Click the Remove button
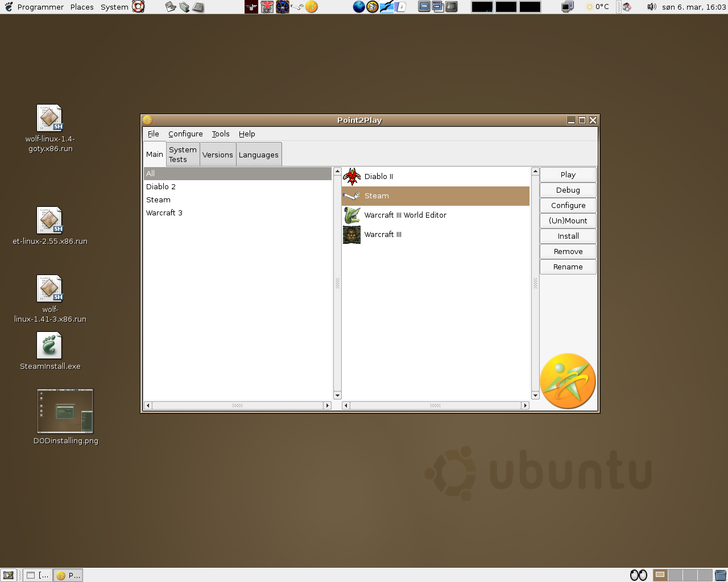Screen dimensions: 728x582 (x=568, y=251)
